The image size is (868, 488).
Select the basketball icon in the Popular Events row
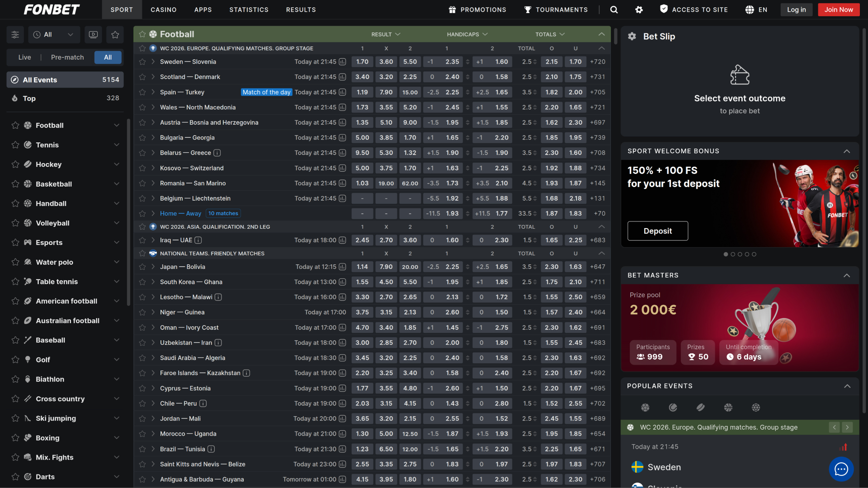tap(728, 407)
